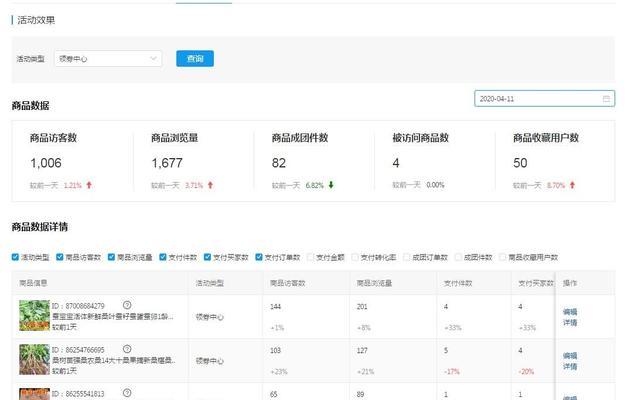638x400 pixels.
Task: Click the 商品信息 table column header
Action: (33, 283)
